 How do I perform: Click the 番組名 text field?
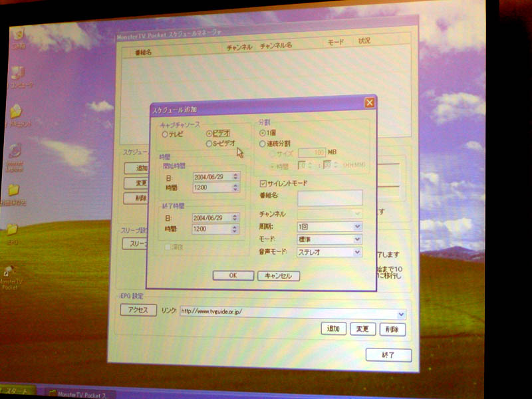point(330,198)
